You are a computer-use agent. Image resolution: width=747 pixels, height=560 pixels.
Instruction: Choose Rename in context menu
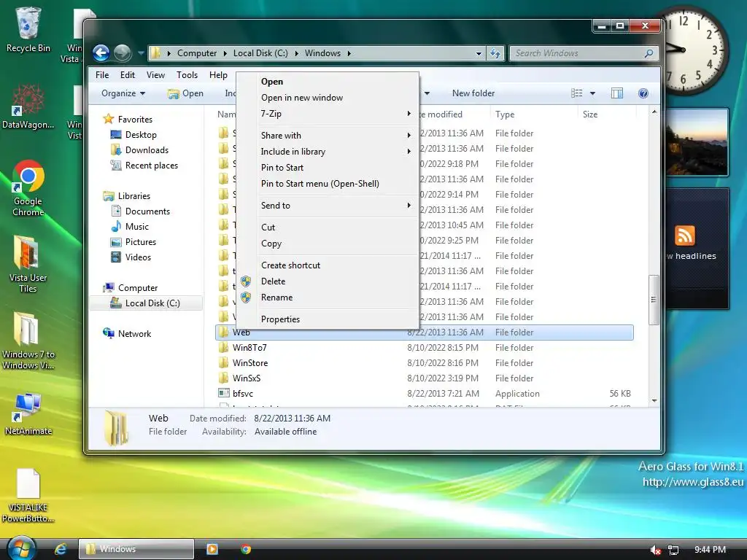click(328, 297)
